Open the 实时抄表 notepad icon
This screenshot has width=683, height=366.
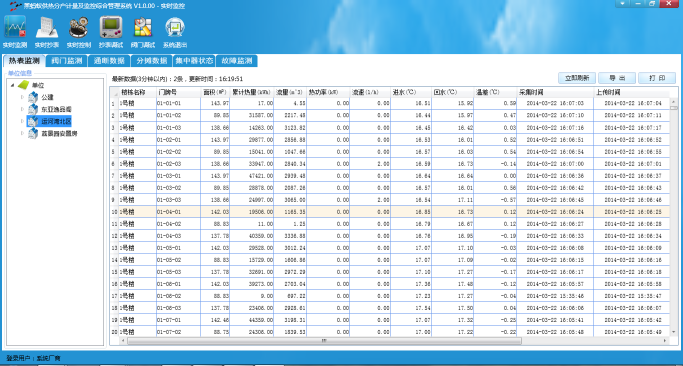(47, 27)
